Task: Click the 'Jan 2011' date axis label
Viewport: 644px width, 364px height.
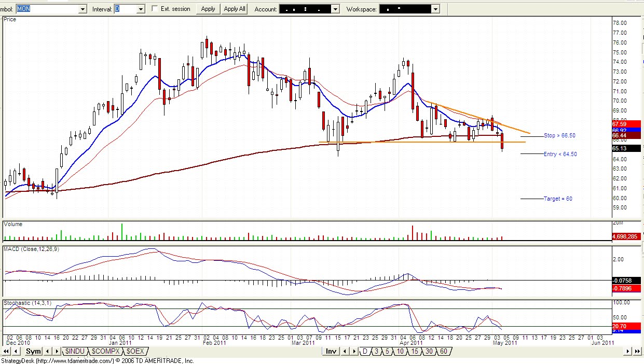Action: [120, 343]
